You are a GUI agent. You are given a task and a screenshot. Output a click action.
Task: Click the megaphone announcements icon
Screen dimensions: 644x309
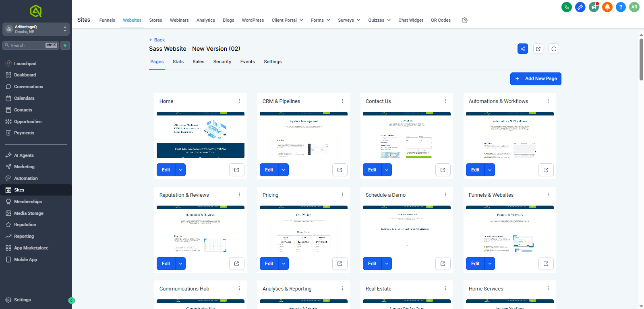point(594,7)
